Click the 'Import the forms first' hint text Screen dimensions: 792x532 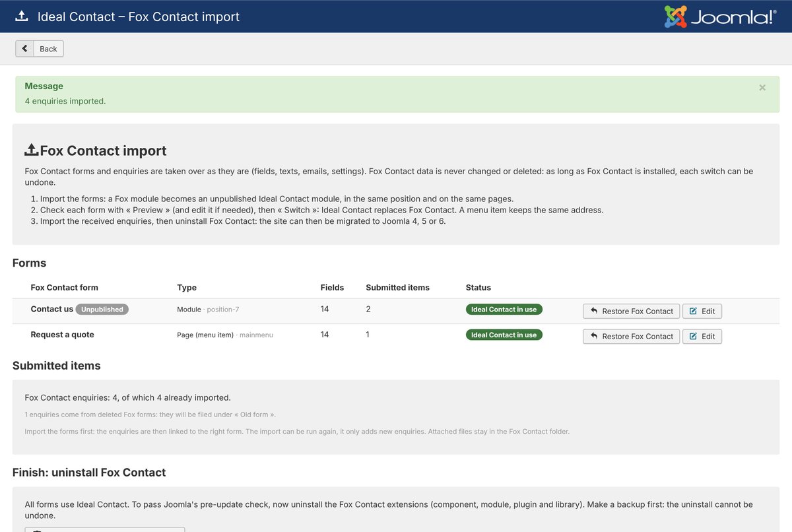(x=296, y=432)
